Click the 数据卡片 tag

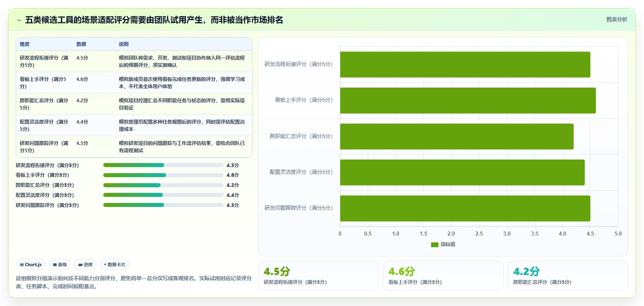115,265
